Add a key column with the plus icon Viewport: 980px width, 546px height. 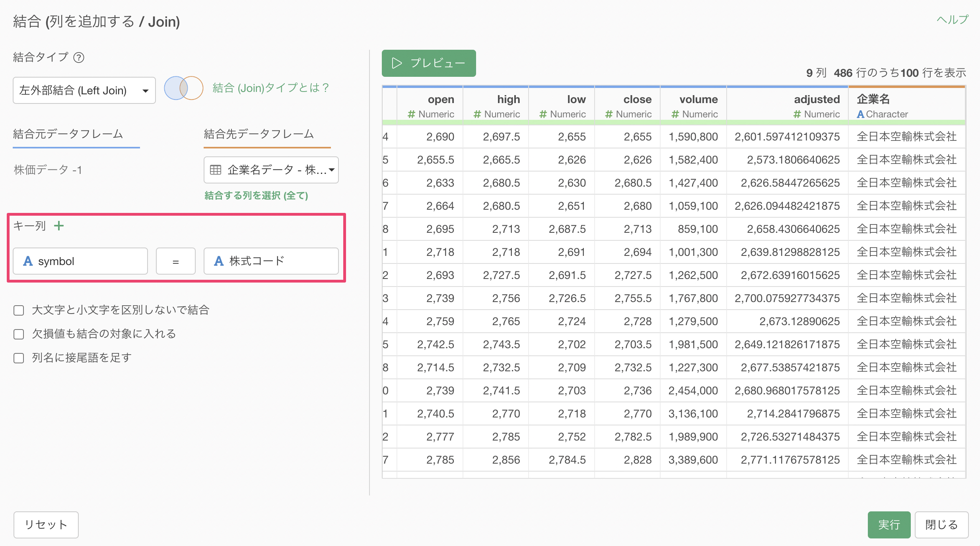pyautogui.click(x=59, y=226)
